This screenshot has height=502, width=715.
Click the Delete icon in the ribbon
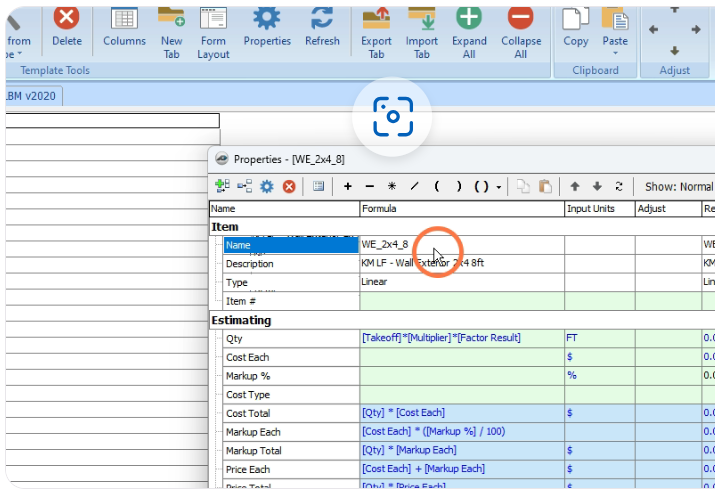pos(66,27)
